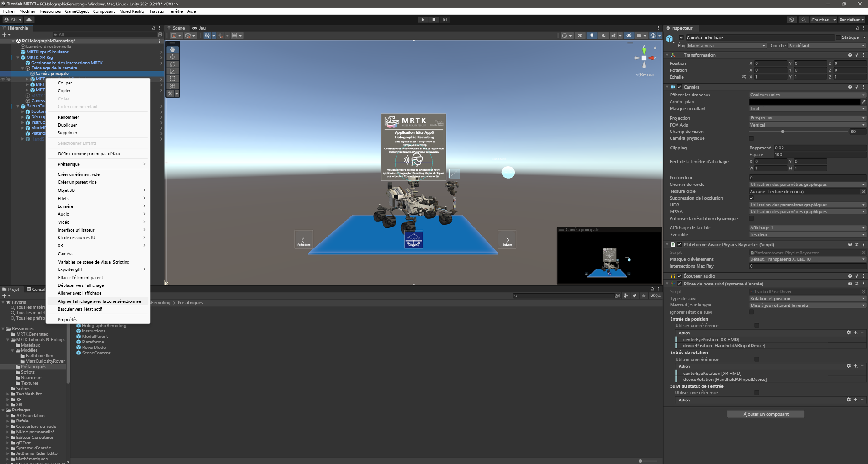This screenshot has width=868, height=464.
Task: Click the Scene gizmos globe icon
Action: pyautogui.click(x=653, y=36)
